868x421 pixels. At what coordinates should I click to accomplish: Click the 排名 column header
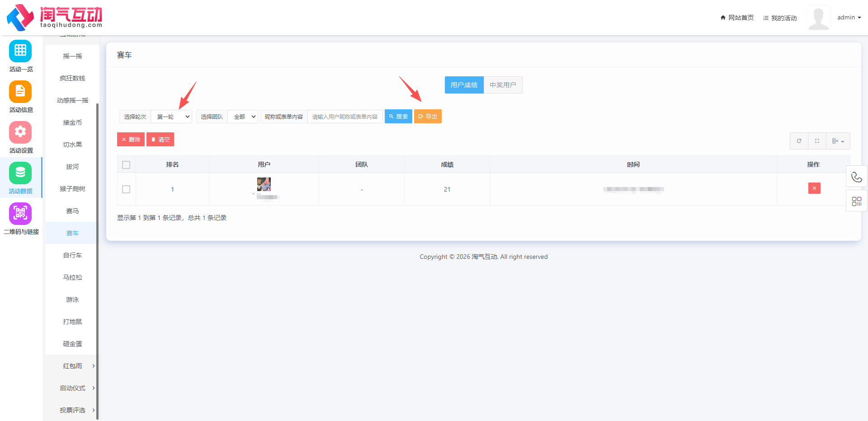172,164
